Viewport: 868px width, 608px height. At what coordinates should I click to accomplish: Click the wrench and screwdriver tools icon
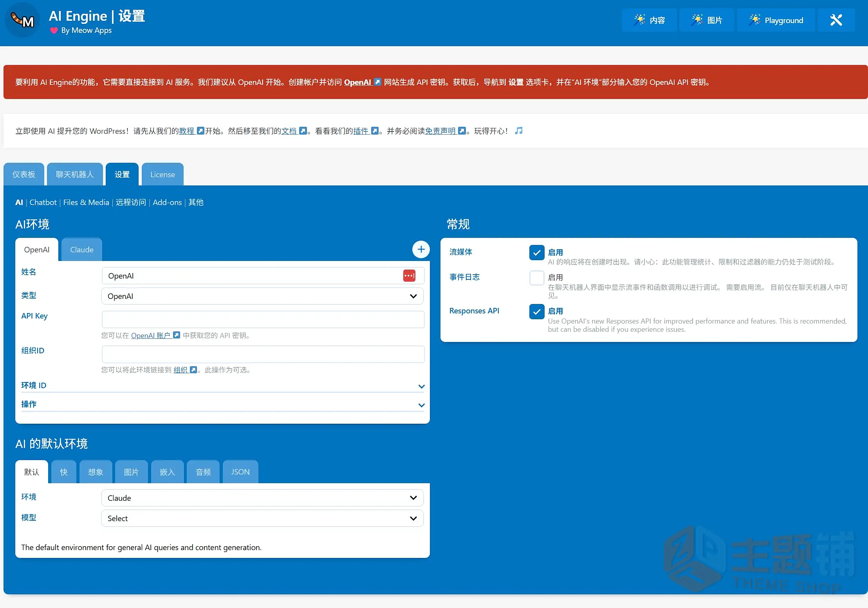pos(836,20)
